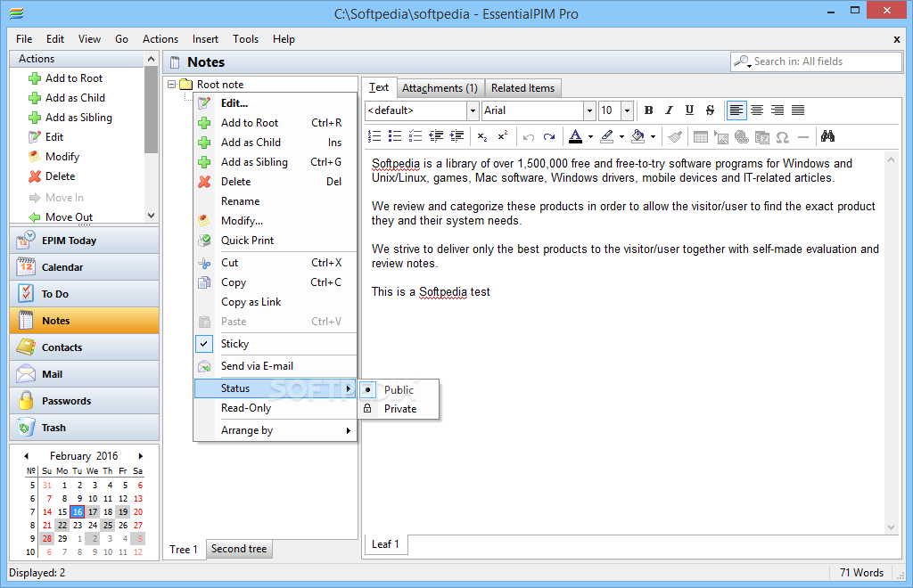This screenshot has height=588, width=913.
Task: Apply paint bucket background color
Action: coord(637,136)
